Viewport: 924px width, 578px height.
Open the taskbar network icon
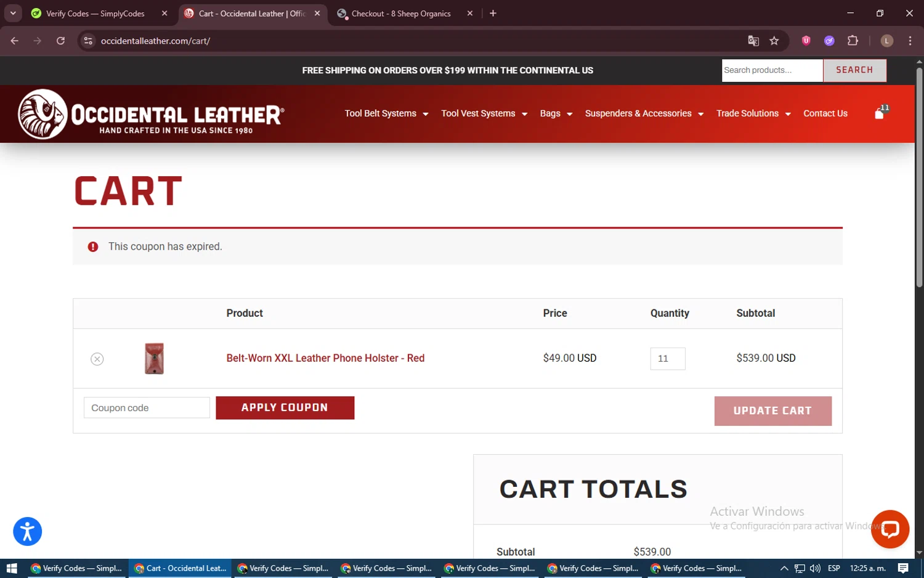click(800, 568)
